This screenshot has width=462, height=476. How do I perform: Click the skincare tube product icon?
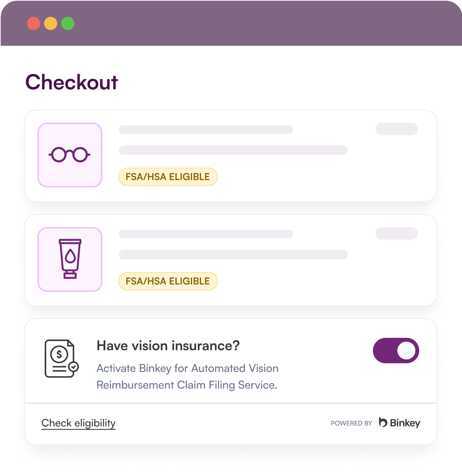(x=70, y=259)
